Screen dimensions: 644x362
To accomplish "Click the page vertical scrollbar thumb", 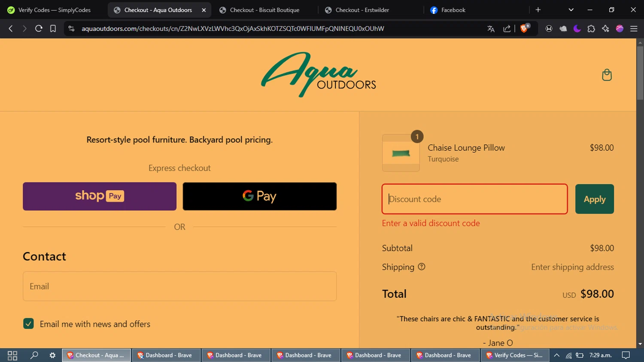I will pyautogui.click(x=640, y=73).
